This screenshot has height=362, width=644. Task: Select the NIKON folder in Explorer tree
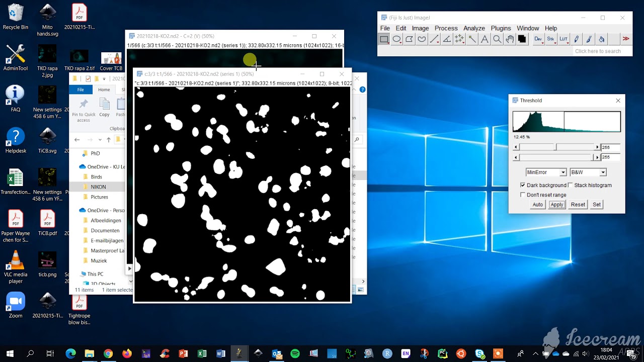99,187
